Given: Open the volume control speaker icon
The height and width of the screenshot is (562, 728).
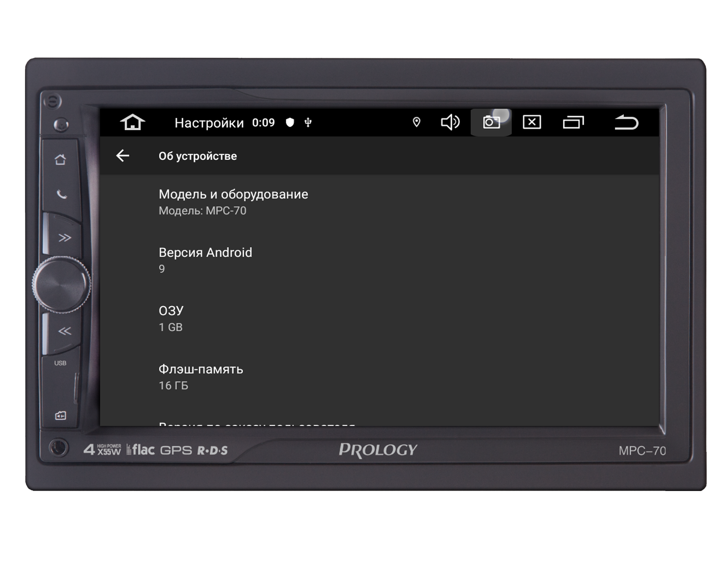Looking at the screenshot, I should (450, 122).
